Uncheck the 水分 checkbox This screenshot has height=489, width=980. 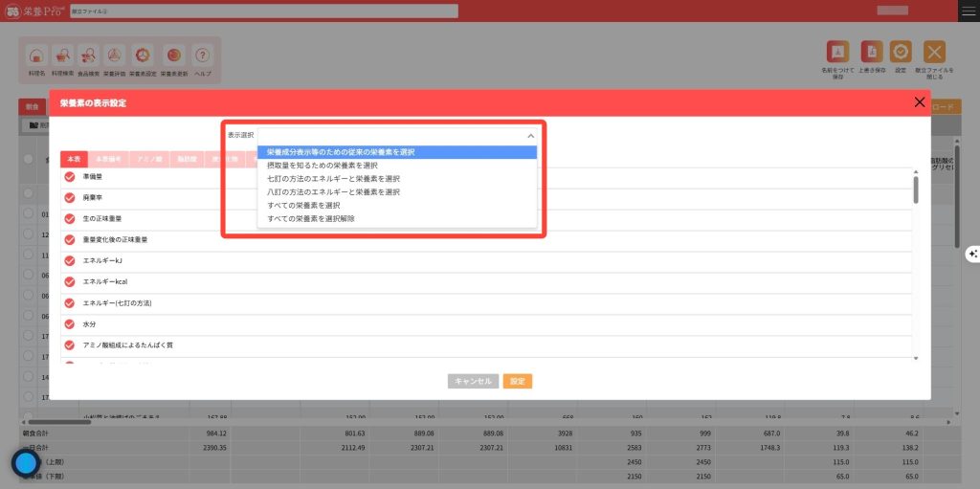(69, 323)
